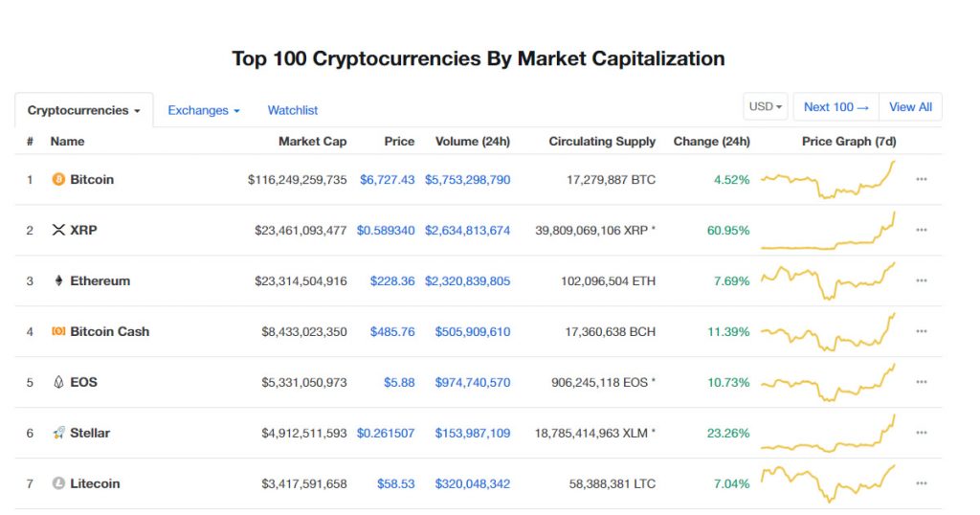Expand the Exchanges dropdown
This screenshot has width=980, height=515.
204,110
